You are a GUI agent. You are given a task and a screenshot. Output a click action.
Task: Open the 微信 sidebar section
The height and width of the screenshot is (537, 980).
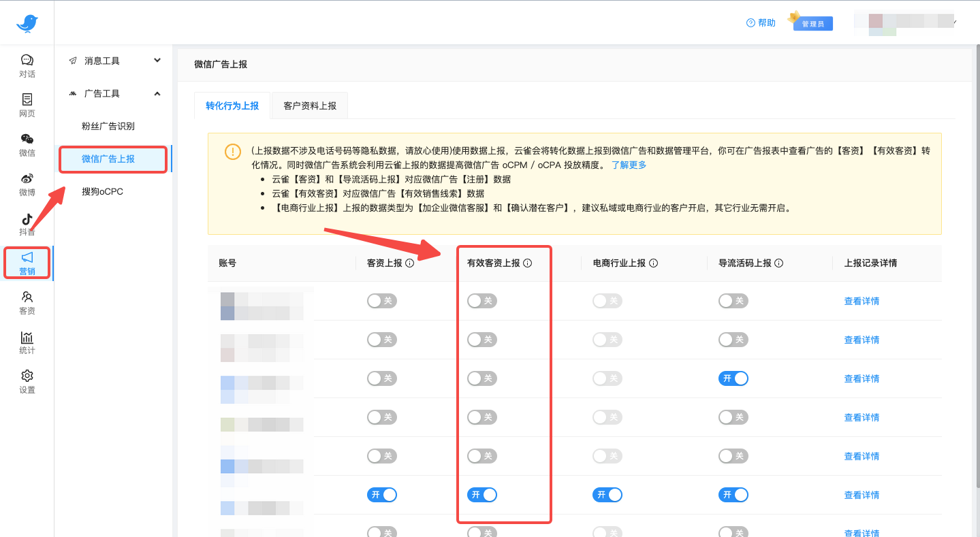(x=27, y=145)
